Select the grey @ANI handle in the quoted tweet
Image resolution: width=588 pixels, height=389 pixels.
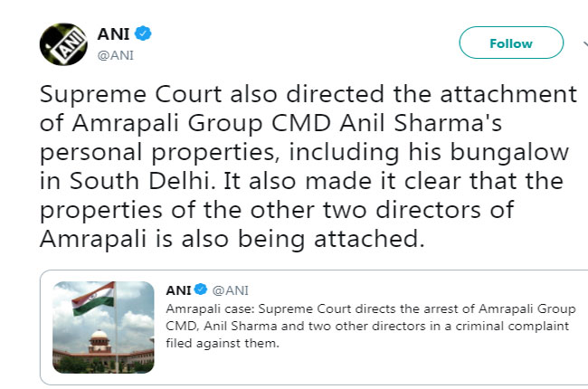point(230,290)
